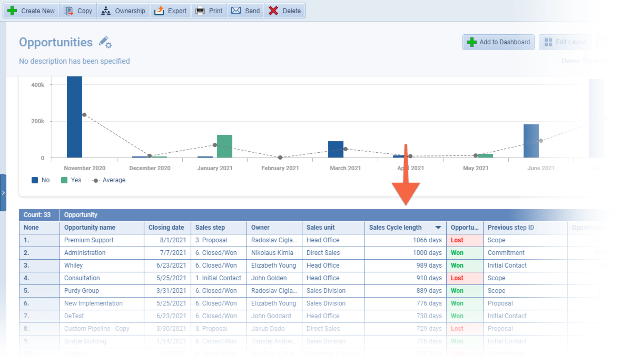Open the Sales Cycle length sort arrow
Image resolution: width=640 pixels, height=364 pixels.
point(438,228)
